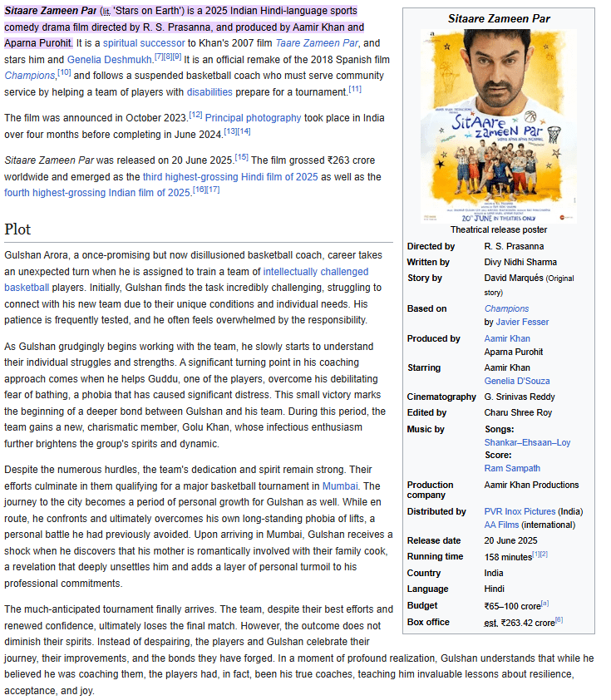
Task: Follow the Mumbai link in plot
Action: point(340,486)
